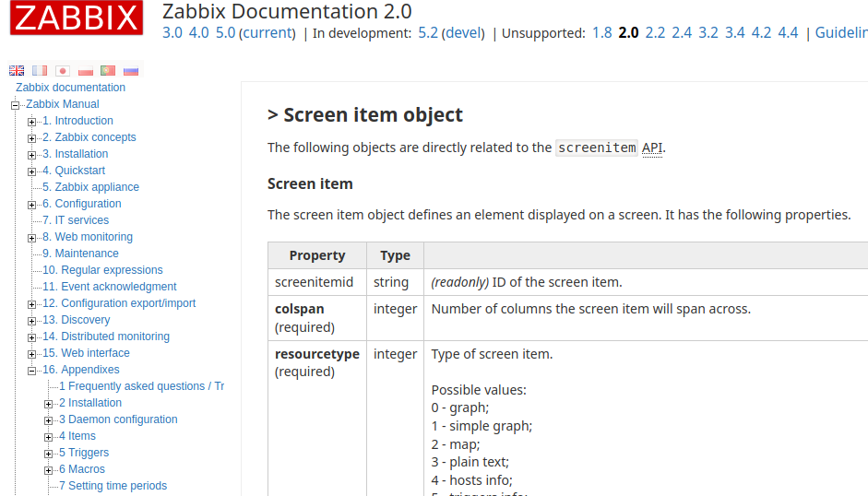Switch to English language flag
The width and height of the screenshot is (868, 496).
click(17, 70)
